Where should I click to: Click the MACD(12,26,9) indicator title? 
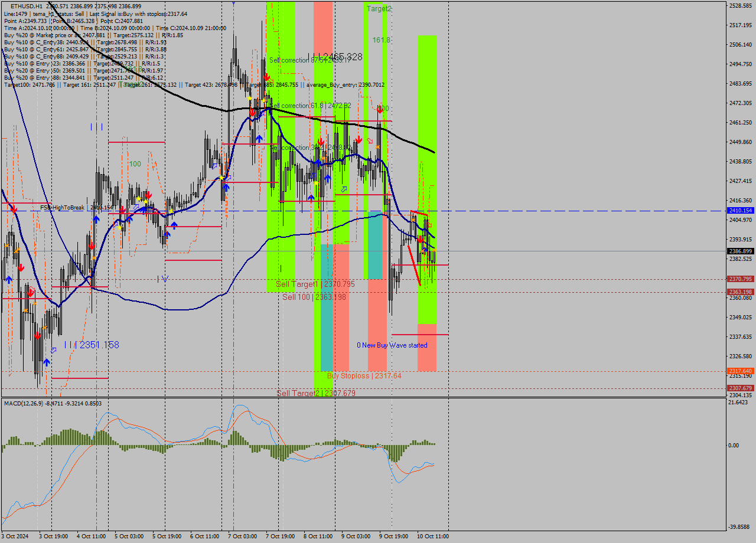53,404
